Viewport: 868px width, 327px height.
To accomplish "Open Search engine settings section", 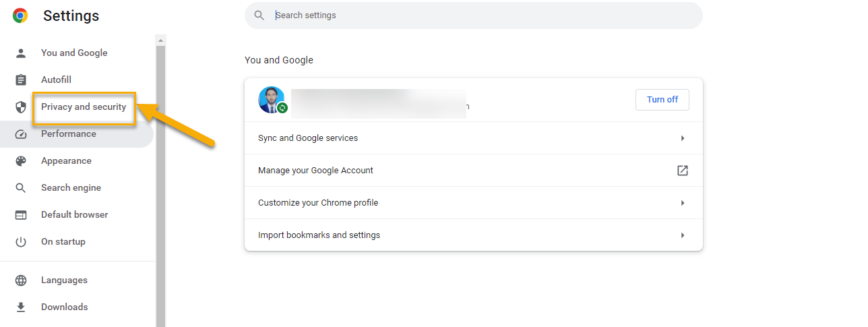I will click(71, 187).
